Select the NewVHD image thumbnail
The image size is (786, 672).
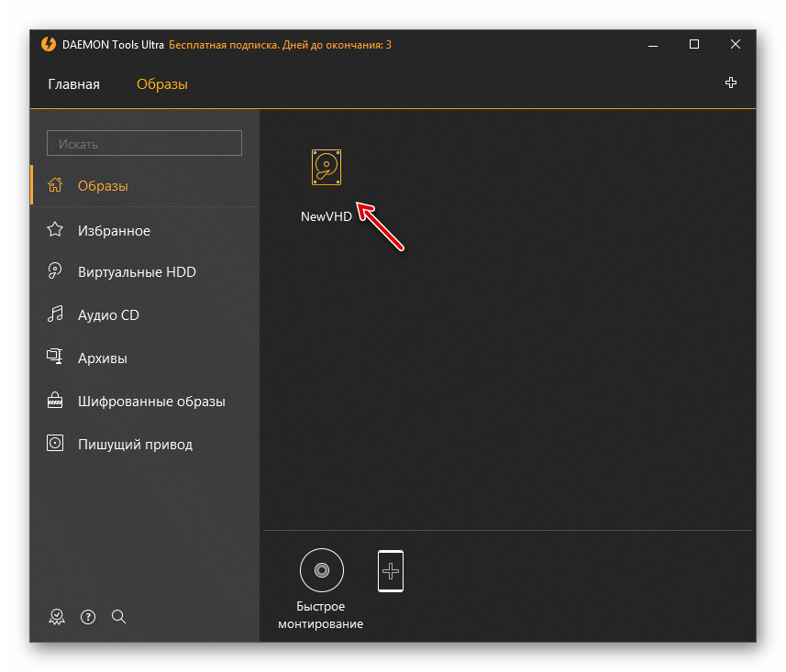pos(327,169)
